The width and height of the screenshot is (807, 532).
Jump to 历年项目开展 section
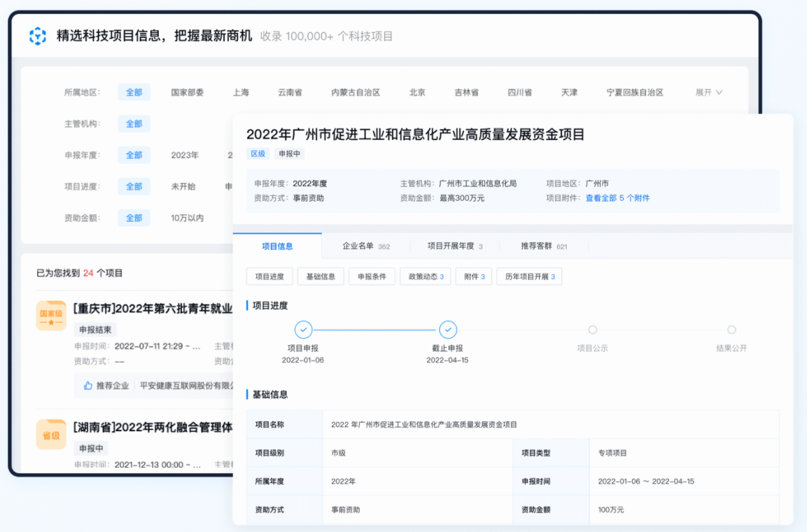click(529, 276)
